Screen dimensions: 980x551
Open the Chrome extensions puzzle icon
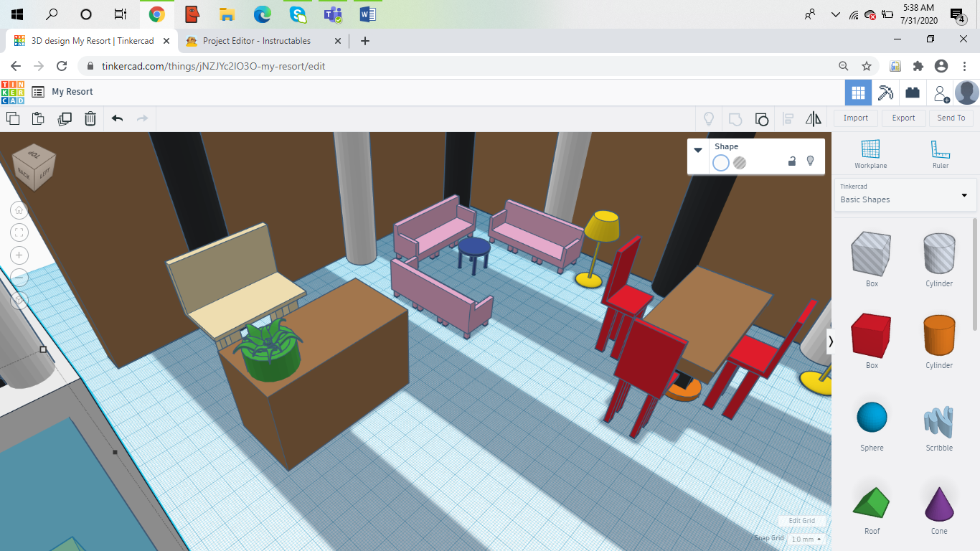coord(918,66)
